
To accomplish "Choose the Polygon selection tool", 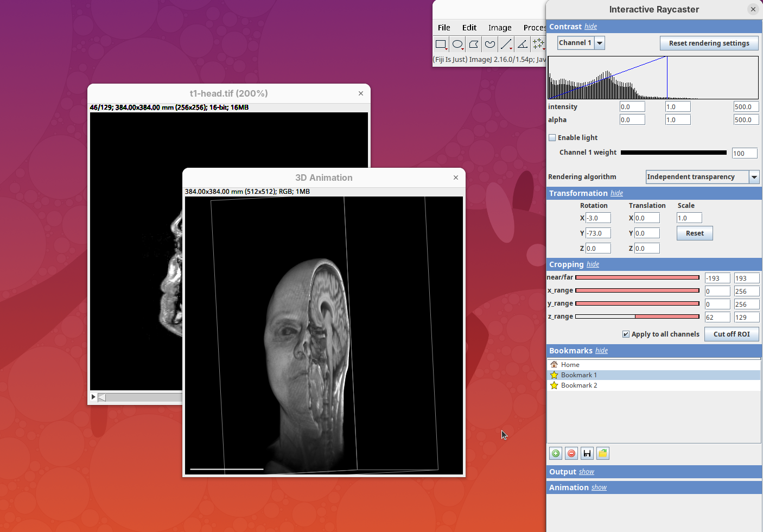I will click(474, 45).
